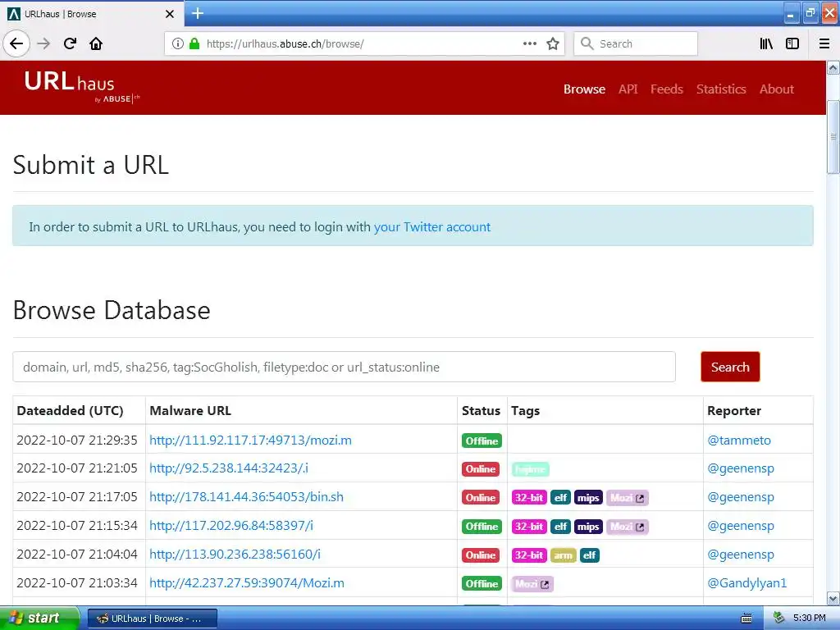Open page actions three-dot menu
Viewport: 840px width, 630px height.
tap(529, 43)
